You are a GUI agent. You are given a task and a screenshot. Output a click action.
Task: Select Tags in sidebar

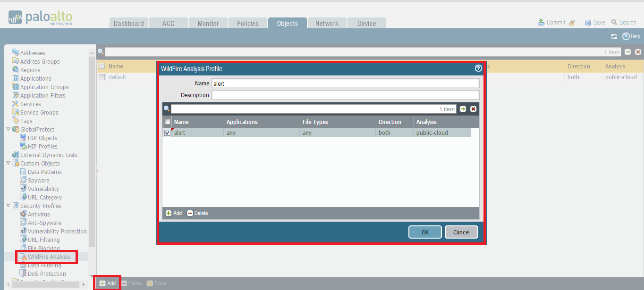[26, 121]
